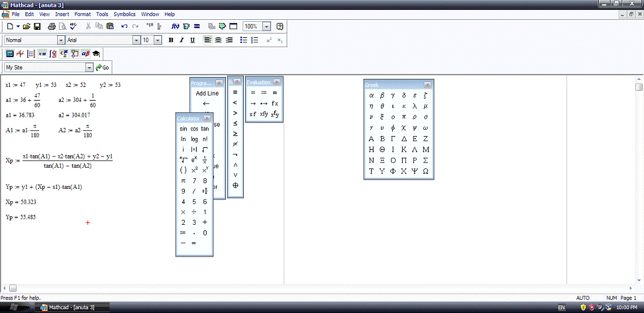
Task: Click Add Line in Programming palette
Action: (x=207, y=93)
